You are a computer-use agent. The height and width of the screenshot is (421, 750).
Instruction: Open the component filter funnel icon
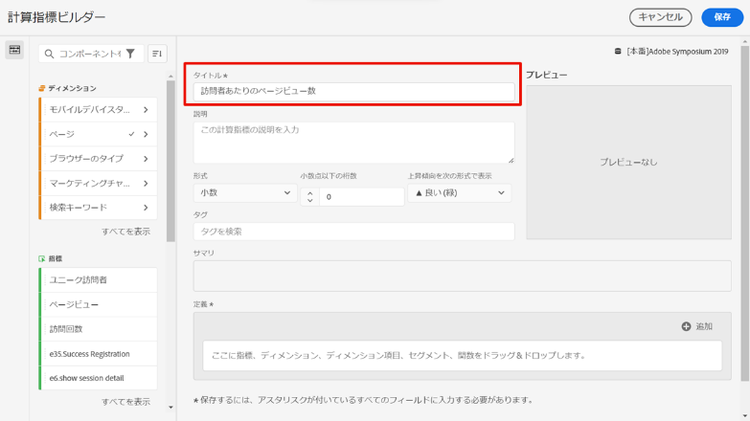point(129,54)
